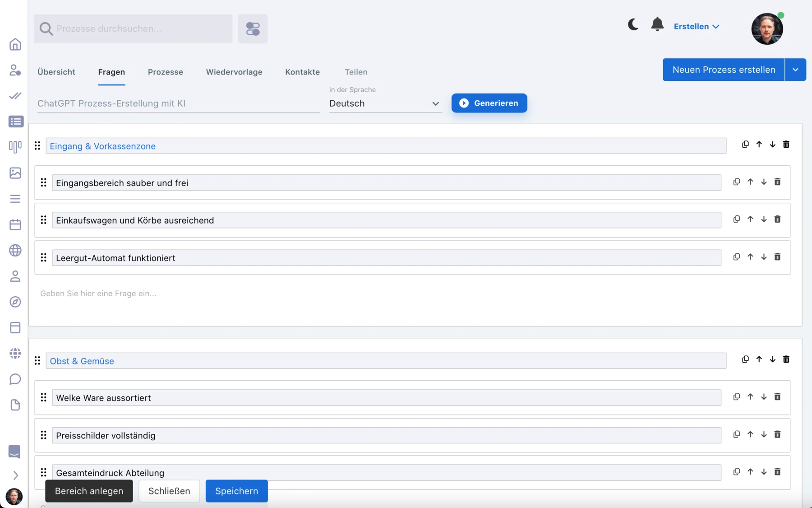
Task: Switch to the Prozesse tab
Action: point(166,72)
